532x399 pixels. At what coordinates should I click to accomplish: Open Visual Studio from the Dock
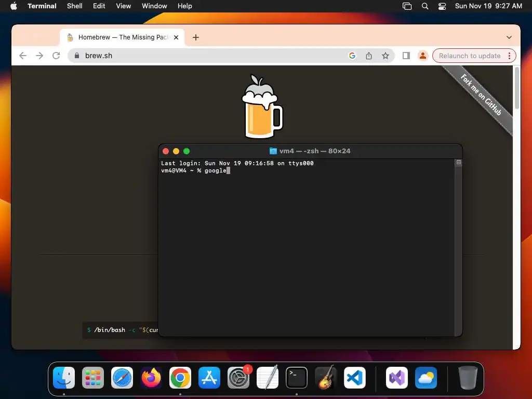tap(396, 378)
